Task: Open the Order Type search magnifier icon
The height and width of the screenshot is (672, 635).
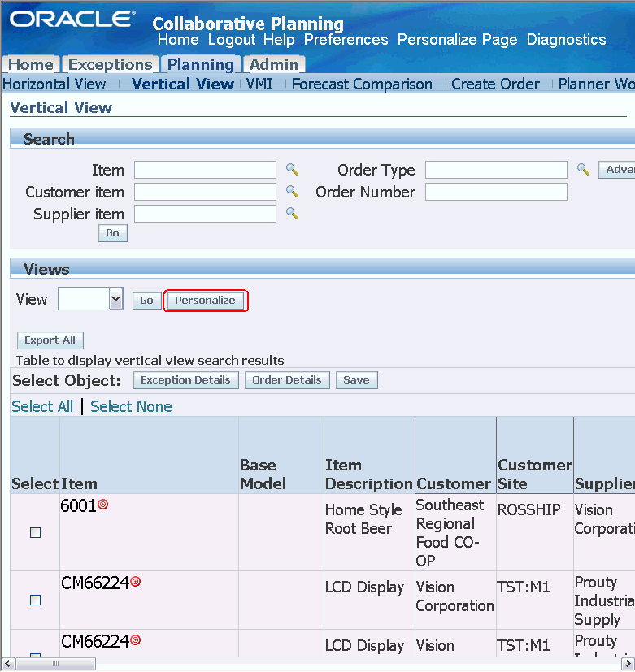Action: pyautogui.click(x=583, y=170)
